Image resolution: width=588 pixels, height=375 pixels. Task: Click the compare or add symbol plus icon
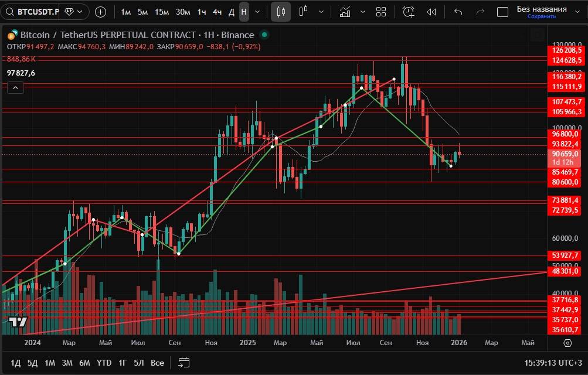coord(101,12)
